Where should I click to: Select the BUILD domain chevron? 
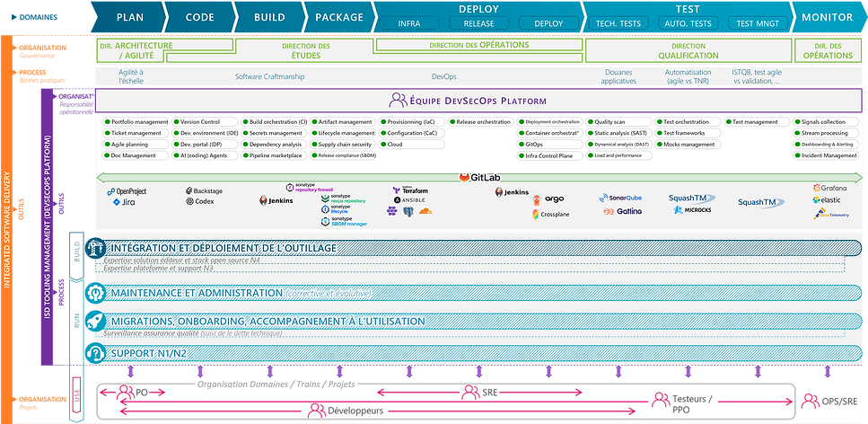[x=269, y=17]
